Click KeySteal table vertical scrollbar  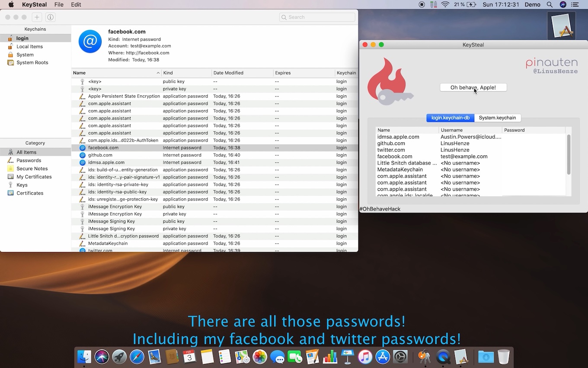[x=569, y=155]
